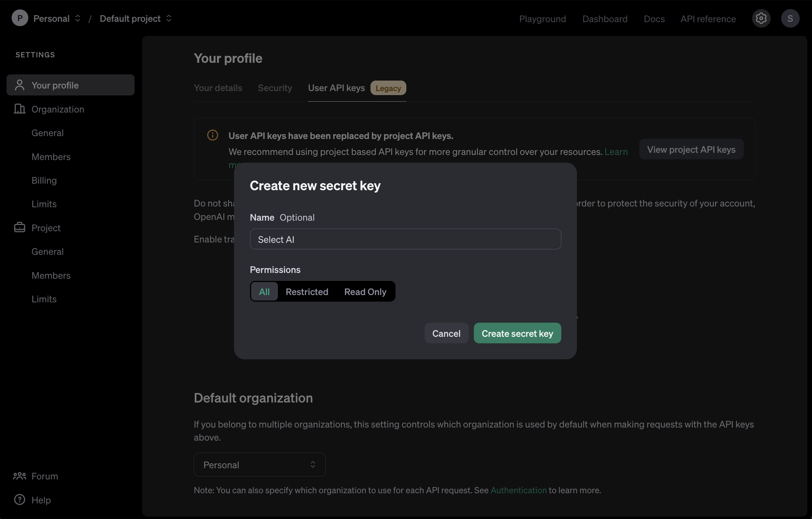
Task: Click the info icon in the API keys banner
Action: pos(213,135)
